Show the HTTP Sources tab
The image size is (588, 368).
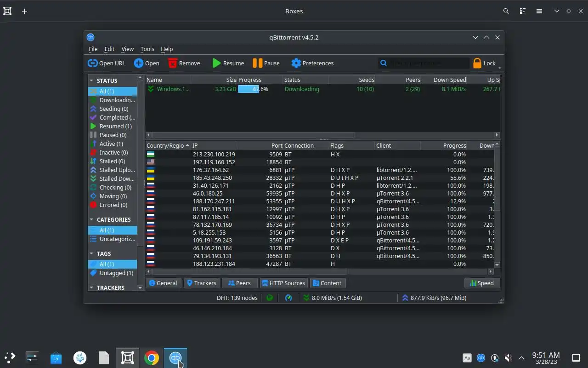tap(283, 283)
